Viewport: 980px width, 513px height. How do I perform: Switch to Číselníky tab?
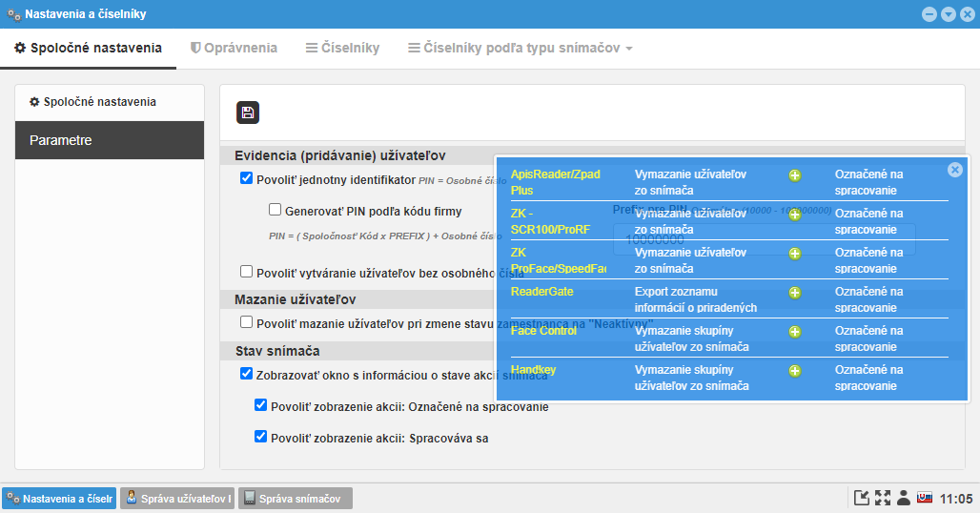pos(342,48)
